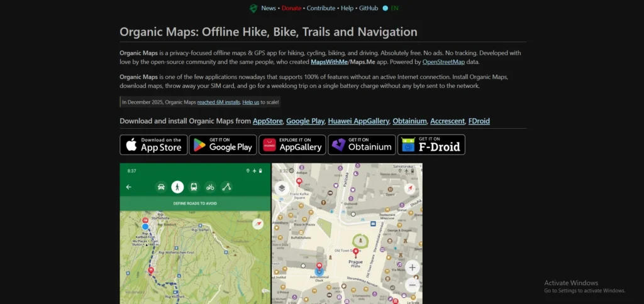Open the AppStore text link
This screenshot has width=644, height=304.
(x=268, y=121)
